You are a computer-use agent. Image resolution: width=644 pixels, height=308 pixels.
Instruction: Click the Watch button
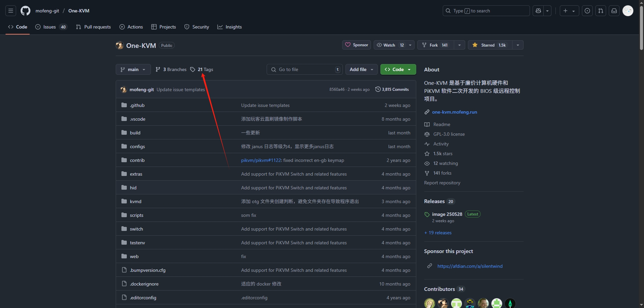click(394, 45)
